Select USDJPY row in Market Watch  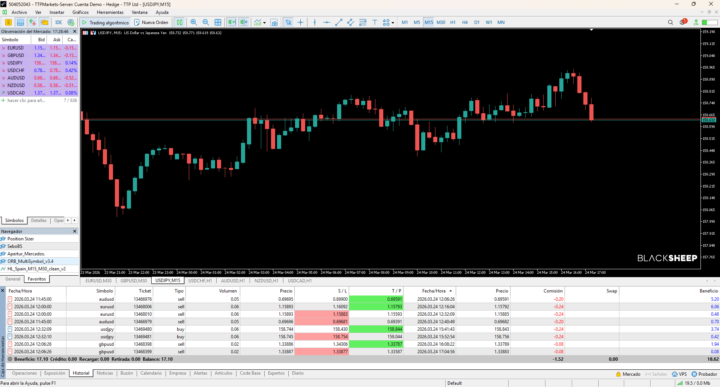tap(39, 63)
